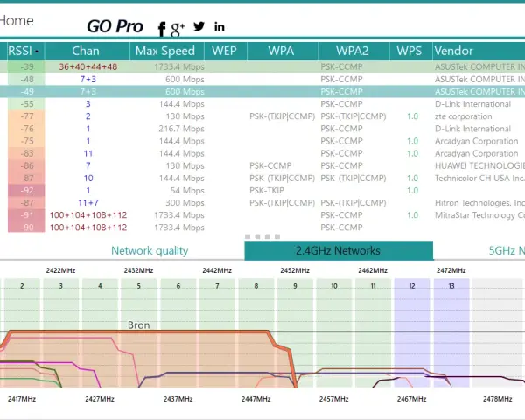Select the zte corporation row
The image size is (525, 420).
coord(262,116)
